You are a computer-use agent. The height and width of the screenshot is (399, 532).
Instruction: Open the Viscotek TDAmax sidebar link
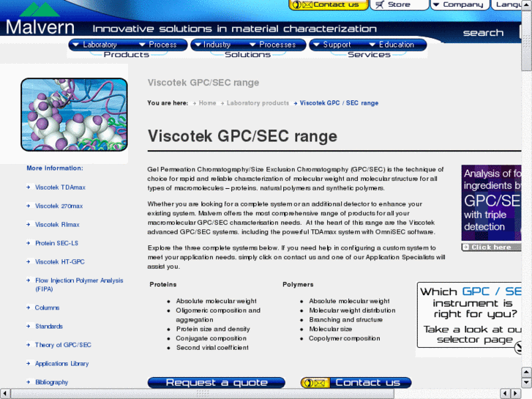click(x=60, y=187)
